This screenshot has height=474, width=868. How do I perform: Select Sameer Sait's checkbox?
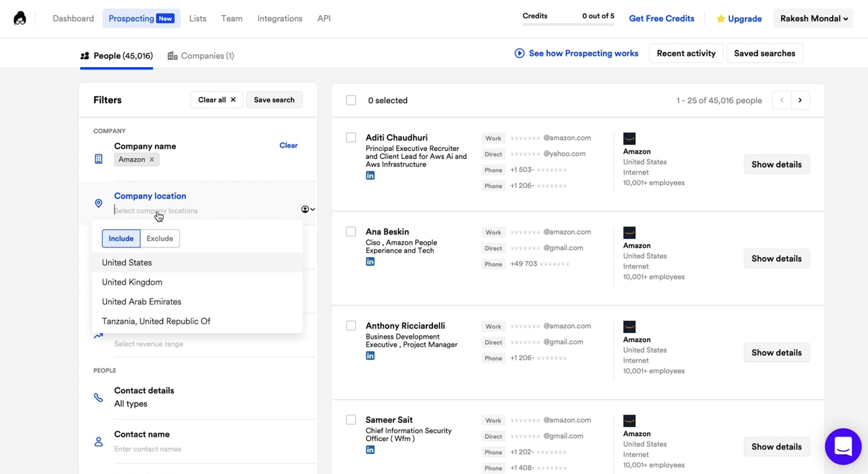351,420
